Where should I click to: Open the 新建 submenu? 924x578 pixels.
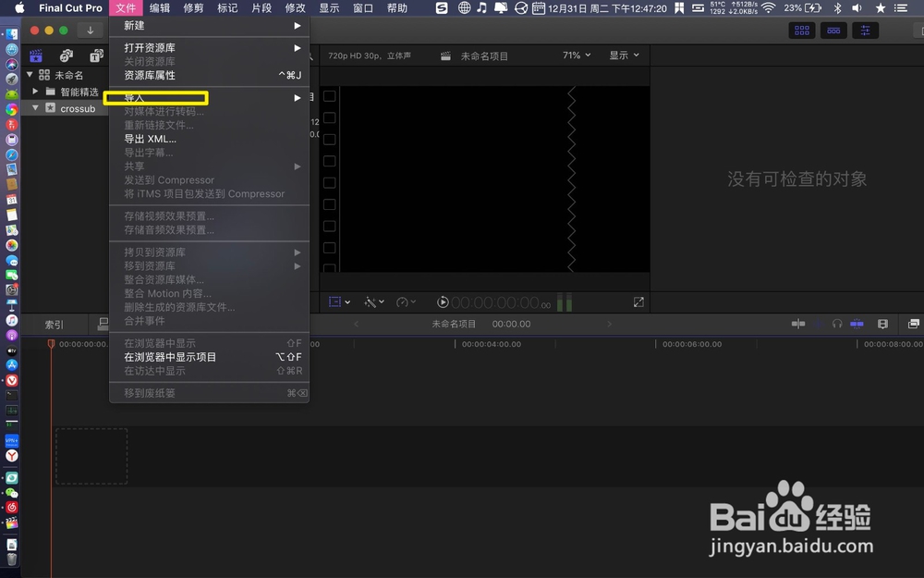pyautogui.click(x=209, y=25)
